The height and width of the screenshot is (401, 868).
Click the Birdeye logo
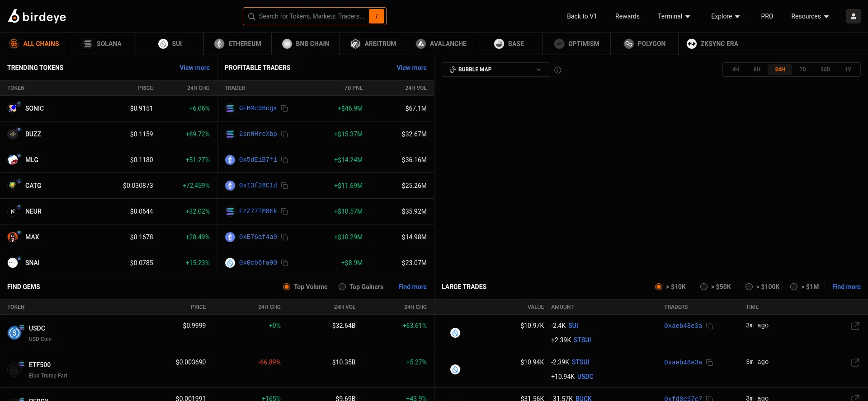pos(37,16)
